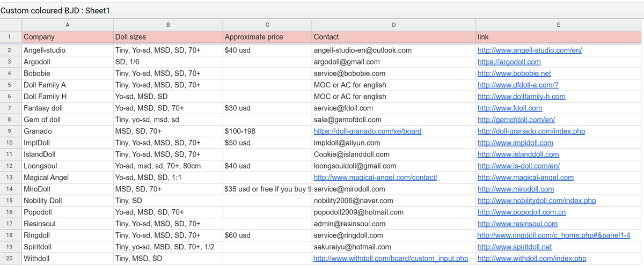
Task: Open the magical-angel.com/contact link
Action: [x=375, y=178]
